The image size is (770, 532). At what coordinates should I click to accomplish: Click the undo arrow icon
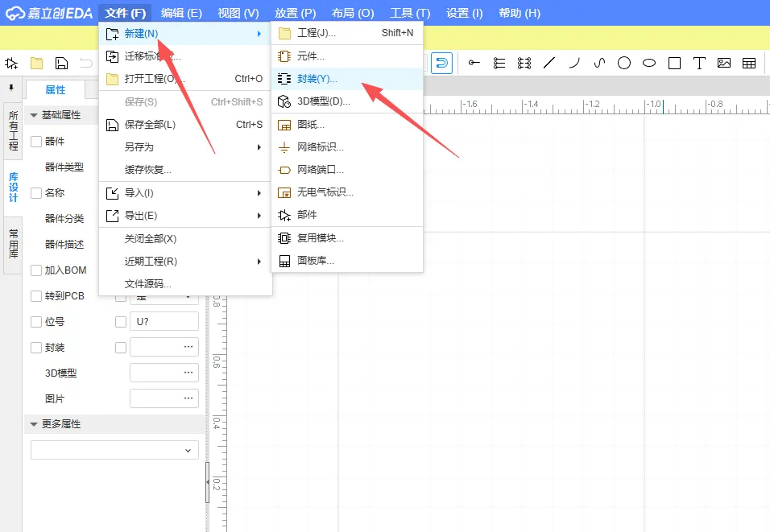point(86,64)
